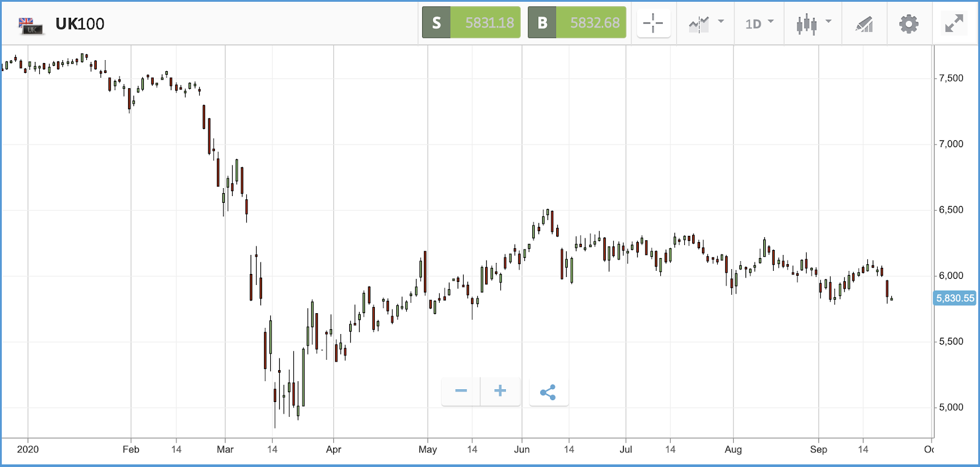Click the 7,500 price axis label
The image size is (980, 467).
point(951,78)
